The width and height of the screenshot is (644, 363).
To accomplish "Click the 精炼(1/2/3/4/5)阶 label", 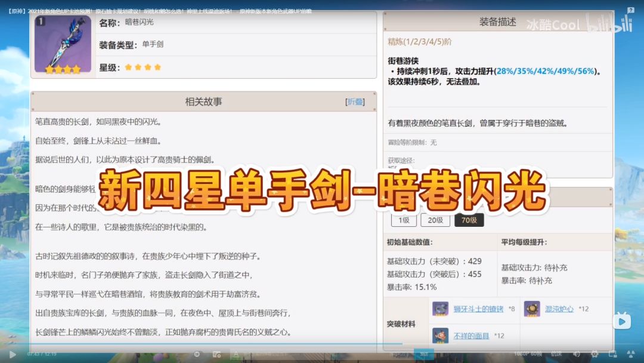I will 419,42.
